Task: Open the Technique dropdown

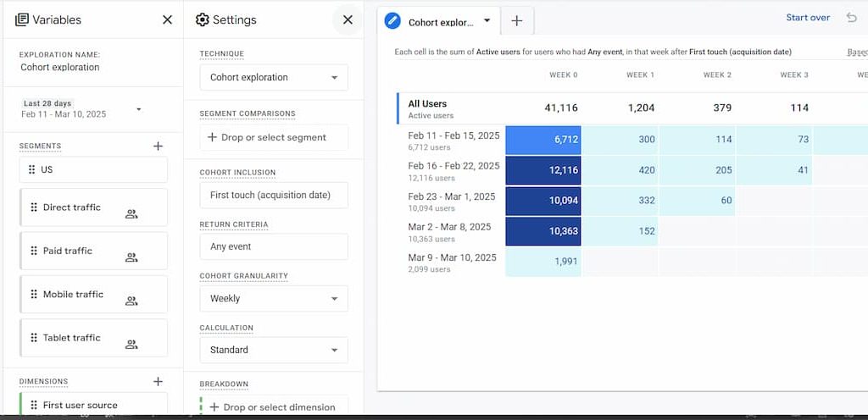Action: (274, 77)
